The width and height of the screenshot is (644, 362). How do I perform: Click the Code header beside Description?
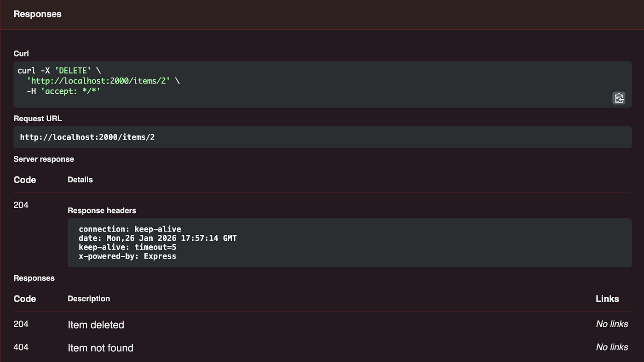coord(25,299)
